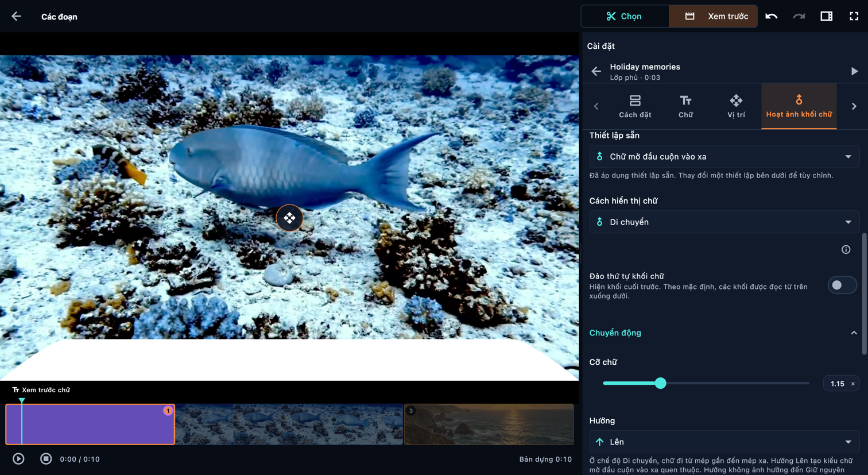
Task: Open the Thiết lập sẵn preset dropdown
Action: pos(724,157)
